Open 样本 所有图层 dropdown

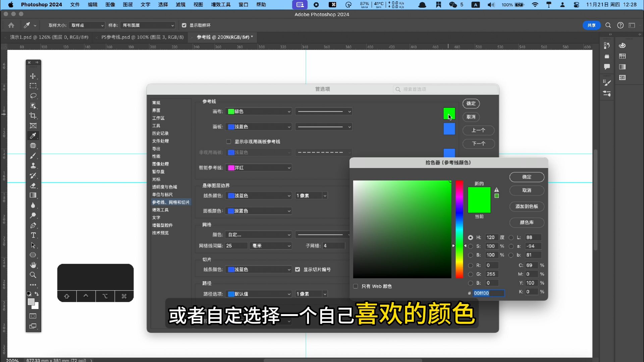coord(148,25)
